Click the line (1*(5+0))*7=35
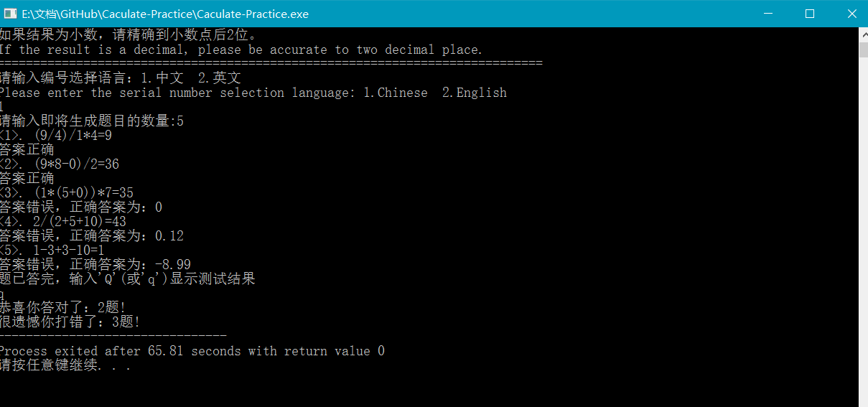Viewport: 868px width, 407px height. [67, 193]
